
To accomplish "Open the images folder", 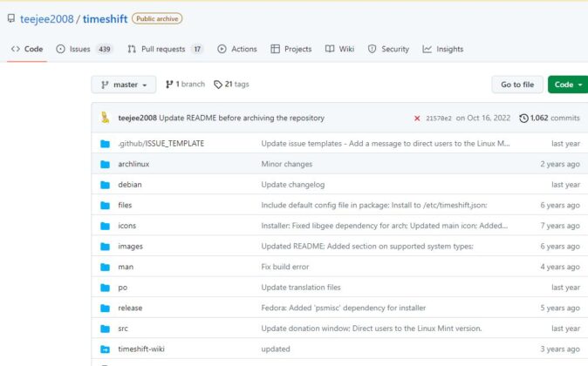I will tap(131, 247).
